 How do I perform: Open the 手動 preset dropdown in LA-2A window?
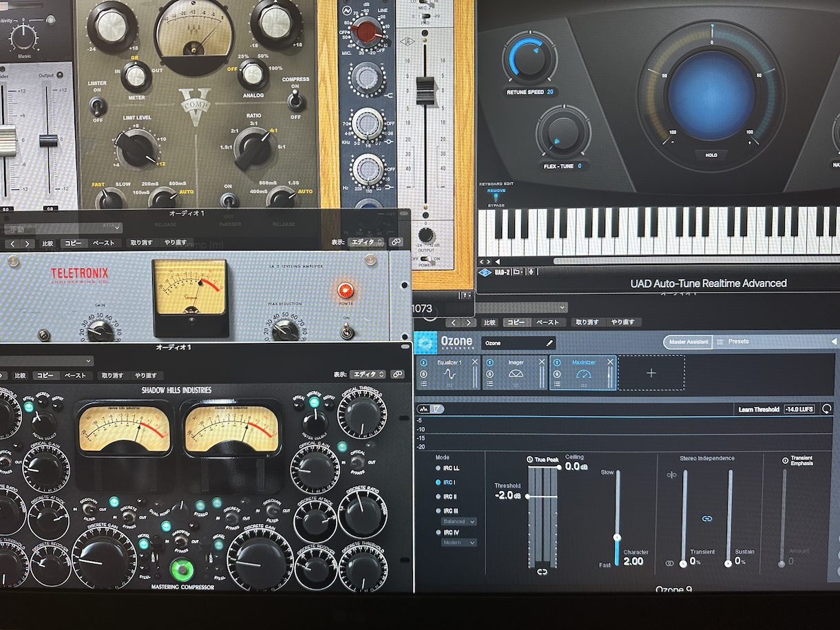[63, 228]
